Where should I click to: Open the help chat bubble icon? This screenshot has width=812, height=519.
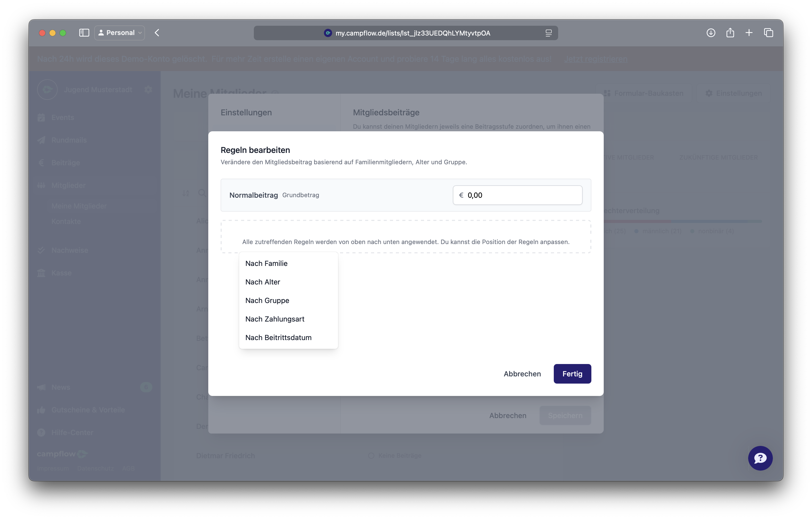pyautogui.click(x=760, y=458)
